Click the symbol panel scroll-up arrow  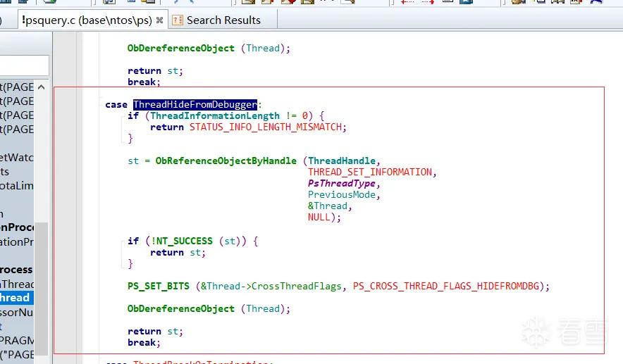[42, 87]
